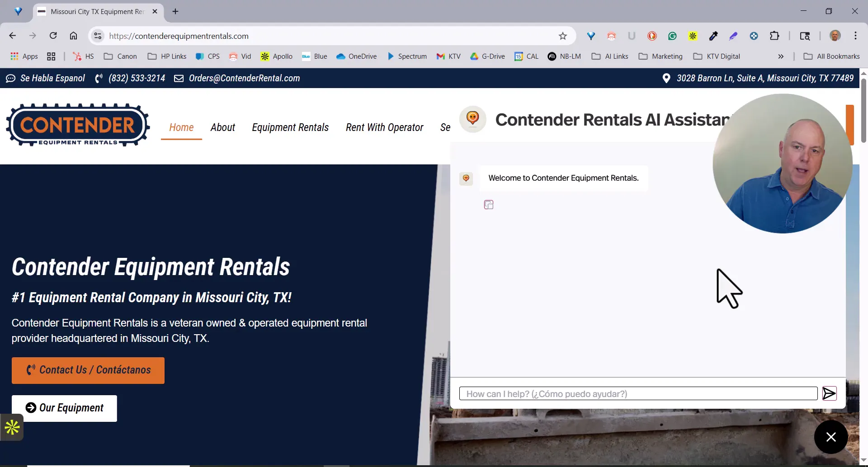868x467 pixels.
Task: Open the Grammarly extension icon
Action: pos(672,36)
